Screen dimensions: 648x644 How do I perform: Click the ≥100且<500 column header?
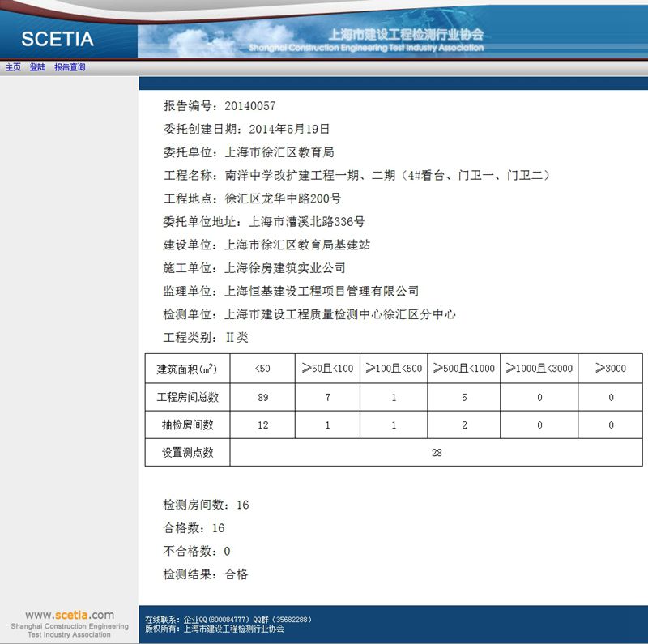[x=394, y=369]
